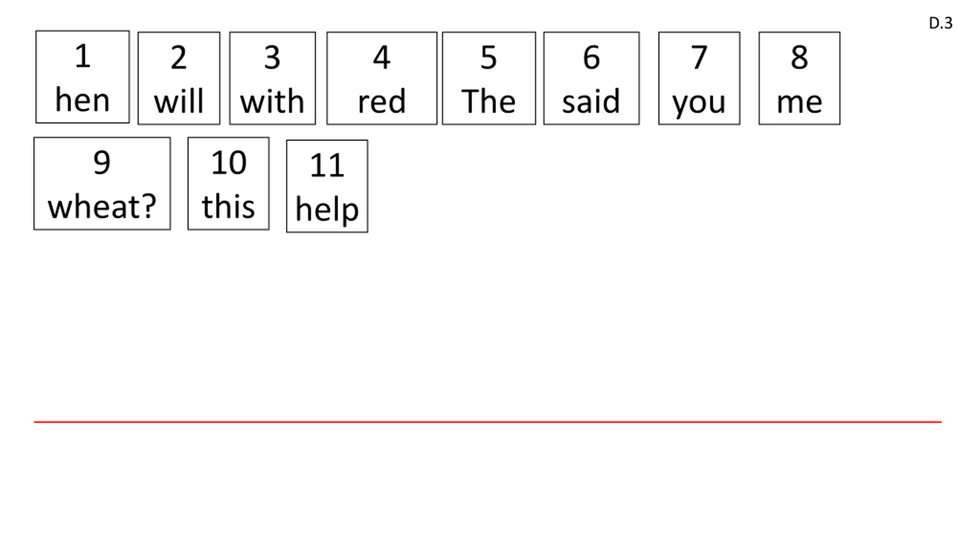980x551 pixels.
Task: Select the word "me" on its card
Action: click(x=799, y=102)
